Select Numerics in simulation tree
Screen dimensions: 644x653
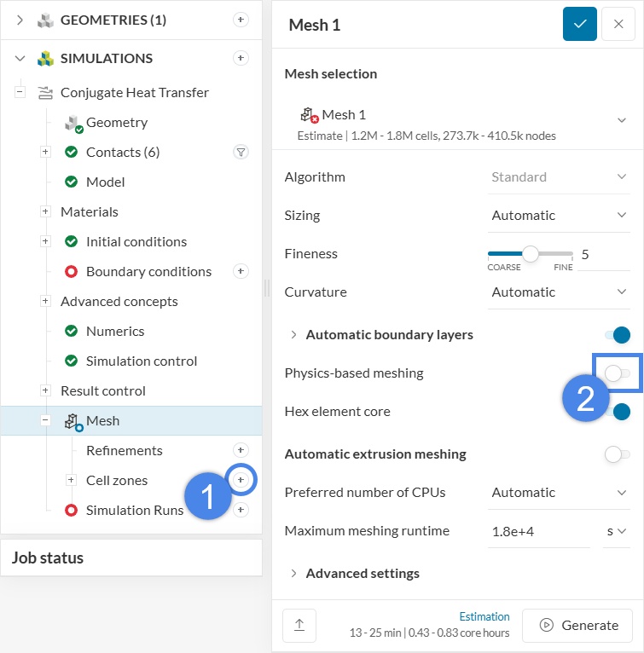[x=115, y=331]
